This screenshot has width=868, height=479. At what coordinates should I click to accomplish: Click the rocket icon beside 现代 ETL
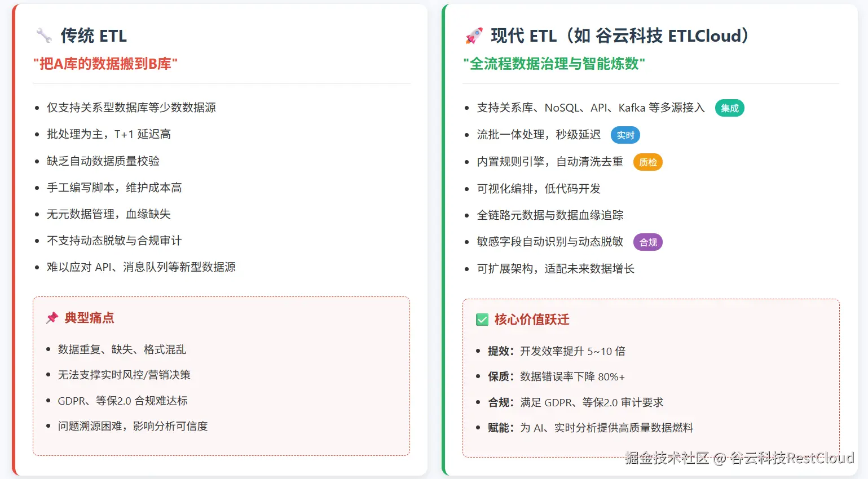[x=474, y=36]
